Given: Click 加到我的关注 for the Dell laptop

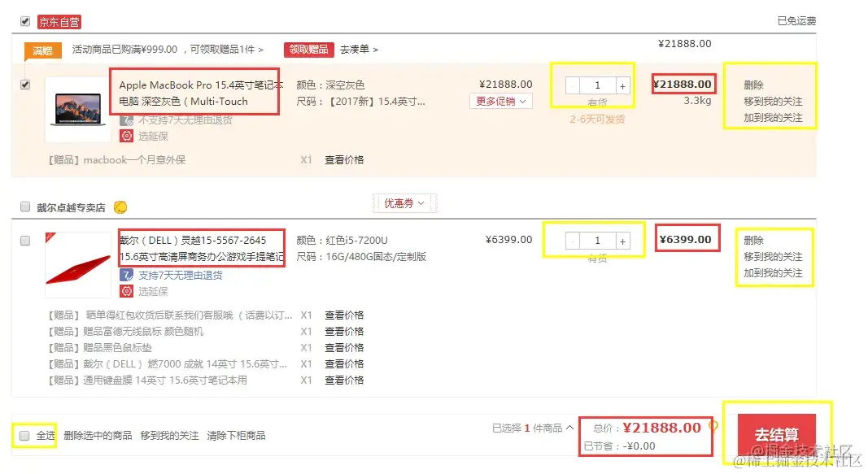Looking at the screenshot, I should point(773,273).
